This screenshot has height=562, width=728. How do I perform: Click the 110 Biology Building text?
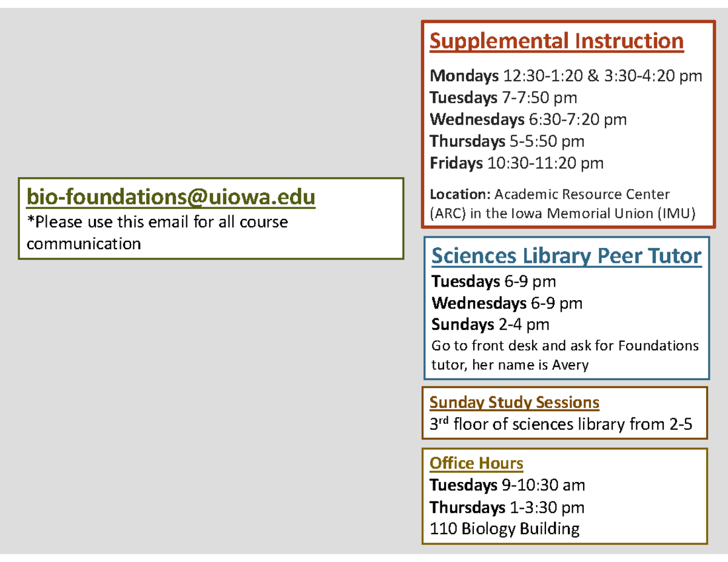(x=505, y=529)
